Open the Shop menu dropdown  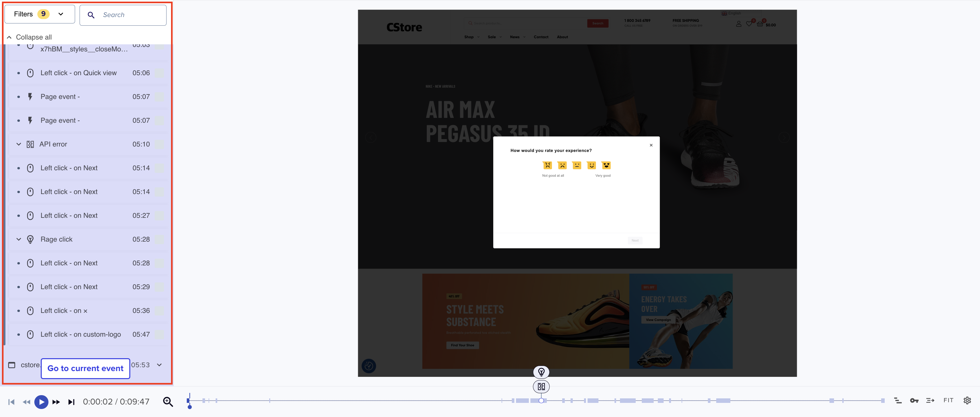click(x=472, y=37)
